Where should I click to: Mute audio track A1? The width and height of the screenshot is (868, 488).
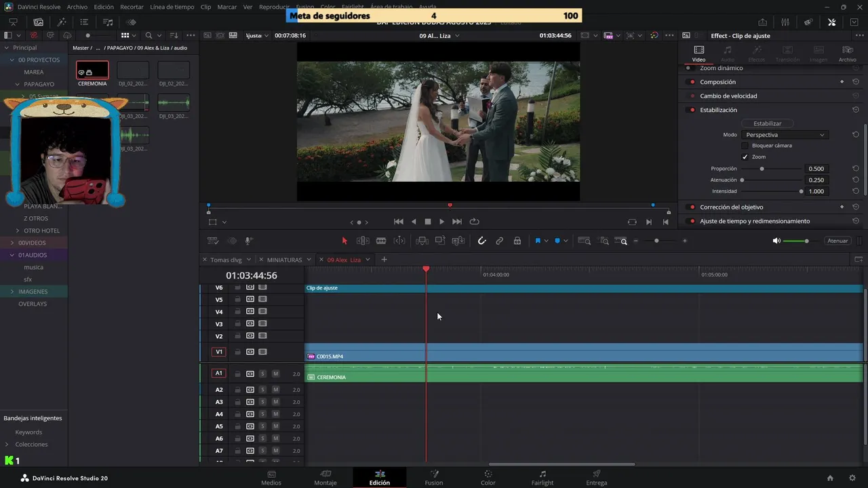(275, 373)
